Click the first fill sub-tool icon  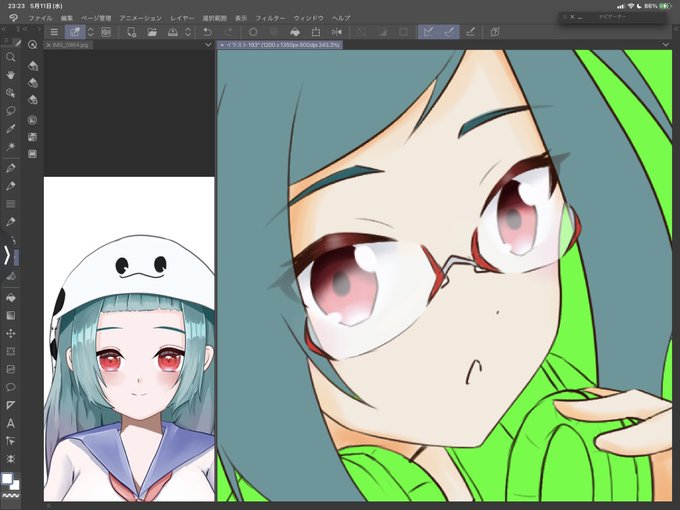pos(33,66)
